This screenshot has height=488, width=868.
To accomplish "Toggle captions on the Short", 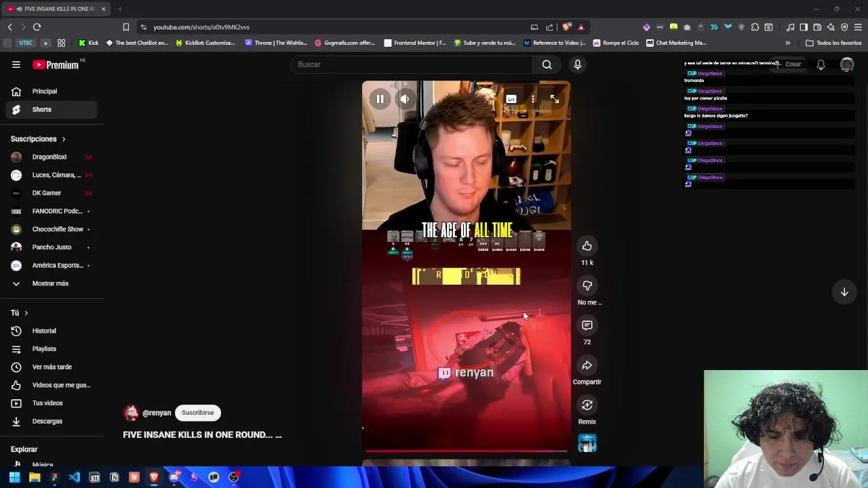I will tap(511, 99).
